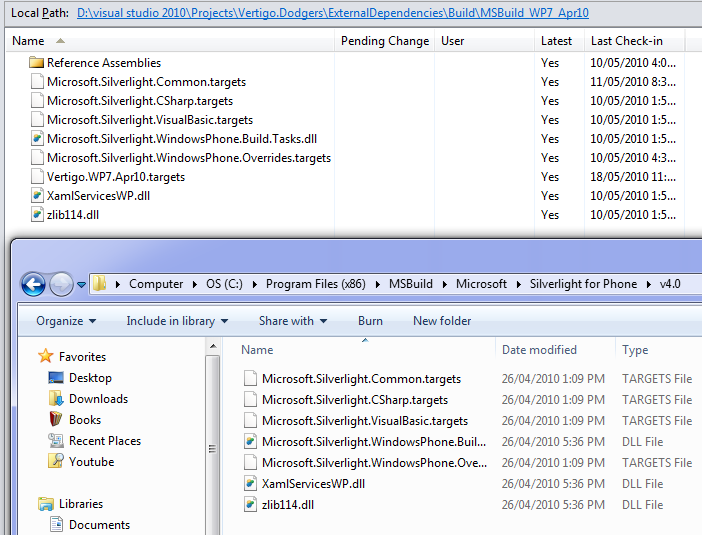Select Microsoft.Silverlight.CSharp.targets in Explorer
Screen dimensions: 702x535
[x=355, y=400]
